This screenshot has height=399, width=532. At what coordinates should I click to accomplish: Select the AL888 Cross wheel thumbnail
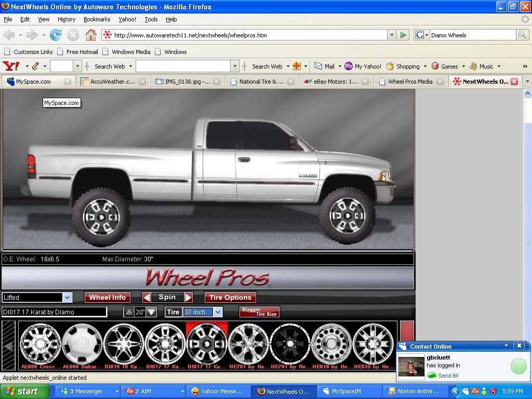pos(41,344)
